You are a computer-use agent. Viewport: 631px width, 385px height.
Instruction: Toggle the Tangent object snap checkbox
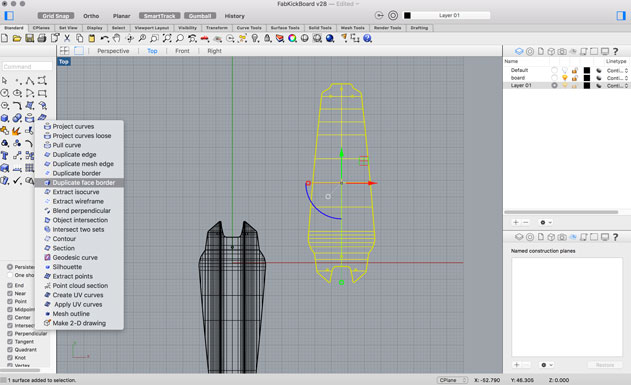tap(10, 341)
